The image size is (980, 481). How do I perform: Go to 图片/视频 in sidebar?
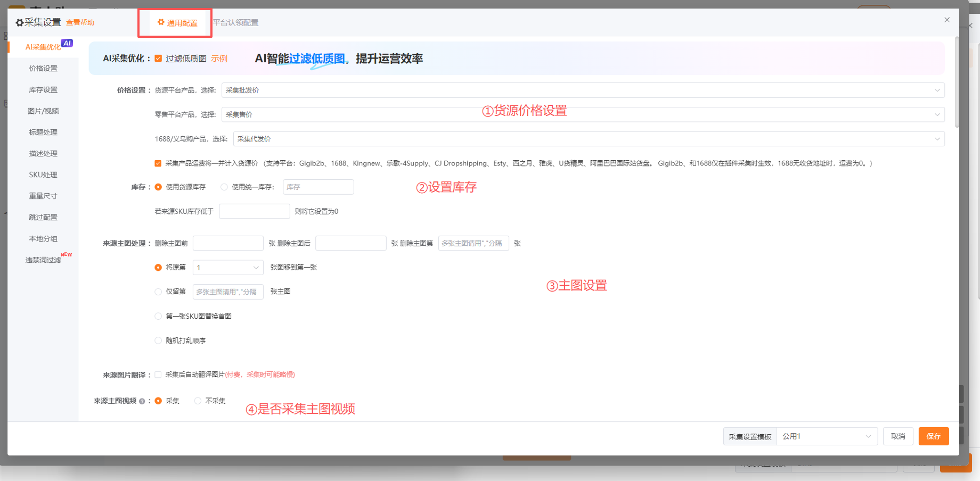click(43, 111)
